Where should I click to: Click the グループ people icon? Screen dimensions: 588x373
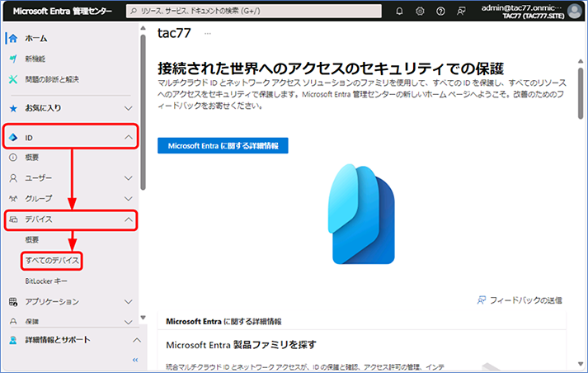pyautogui.click(x=13, y=199)
